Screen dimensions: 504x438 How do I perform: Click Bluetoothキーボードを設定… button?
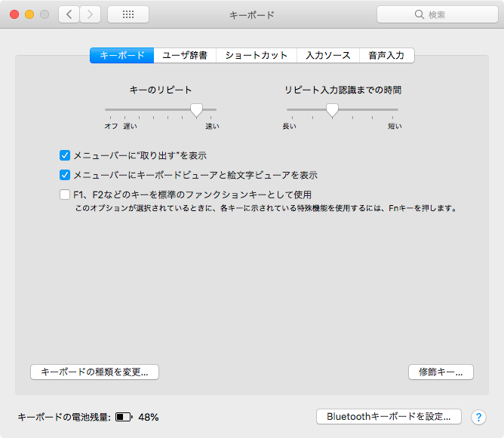(x=388, y=416)
